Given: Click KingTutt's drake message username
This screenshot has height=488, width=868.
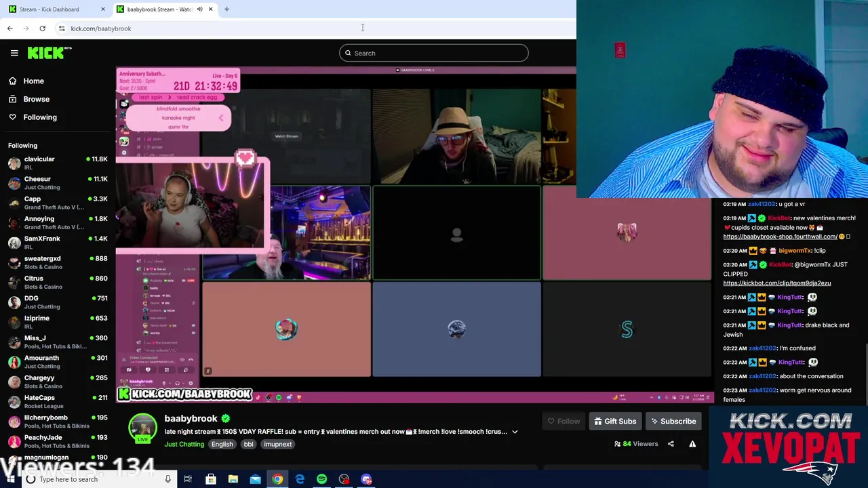Looking at the screenshot, I should click(790, 325).
